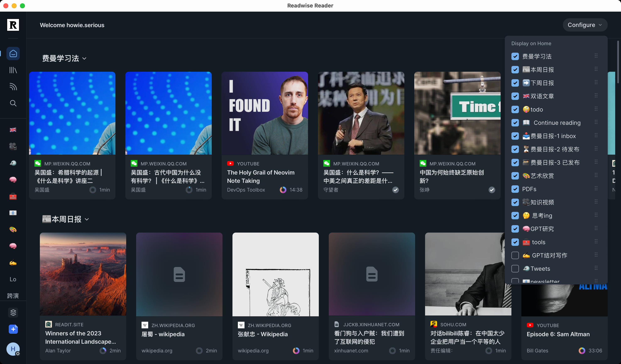Click the drag handle beside 费曼学习法
Image resolution: width=621 pixels, height=364 pixels.
tap(596, 56)
